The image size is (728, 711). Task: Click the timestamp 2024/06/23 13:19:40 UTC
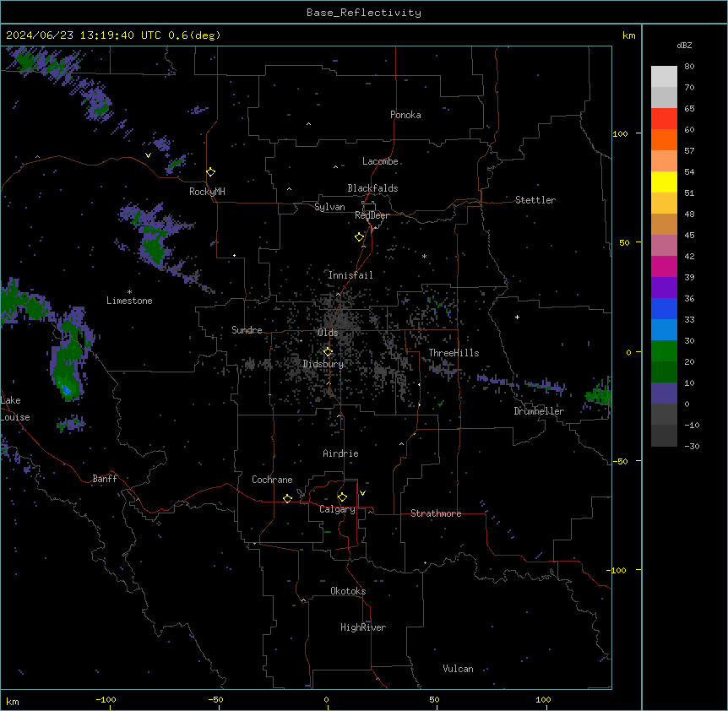pyautogui.click(x=84, y=35)
